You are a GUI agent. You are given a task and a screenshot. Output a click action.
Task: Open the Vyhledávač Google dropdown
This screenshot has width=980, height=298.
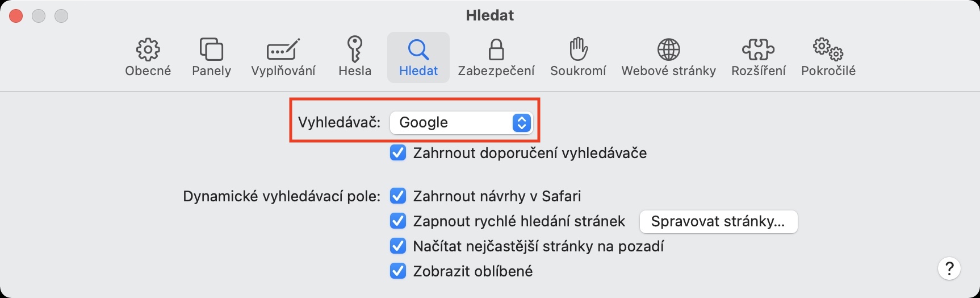point(461,123)
